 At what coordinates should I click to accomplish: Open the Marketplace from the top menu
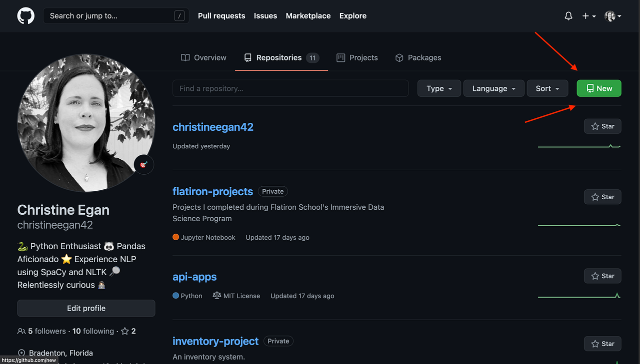[x=308, y=15]
